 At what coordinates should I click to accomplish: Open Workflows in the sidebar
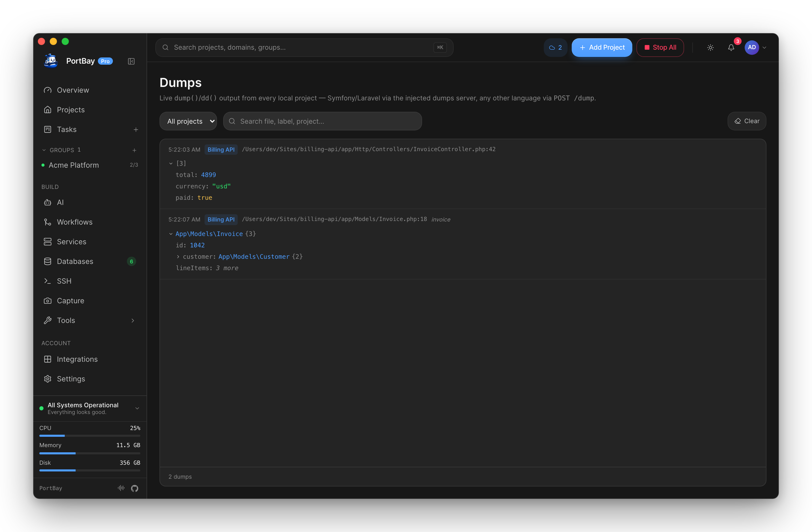(x=90, y=222)
